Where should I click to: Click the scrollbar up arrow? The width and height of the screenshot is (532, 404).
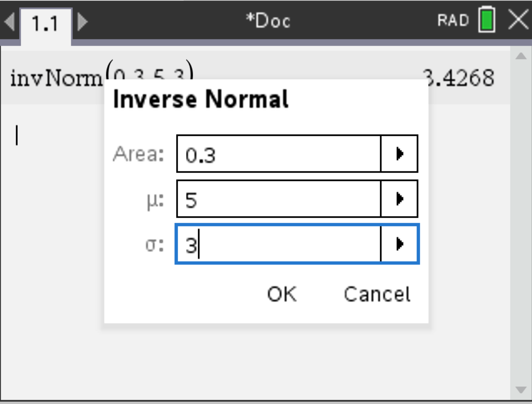pos(521,56)
